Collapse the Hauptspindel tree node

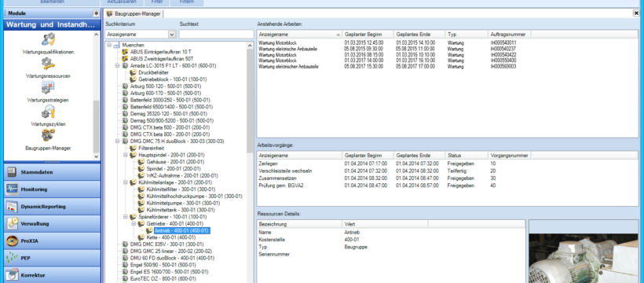coord(126,155)
